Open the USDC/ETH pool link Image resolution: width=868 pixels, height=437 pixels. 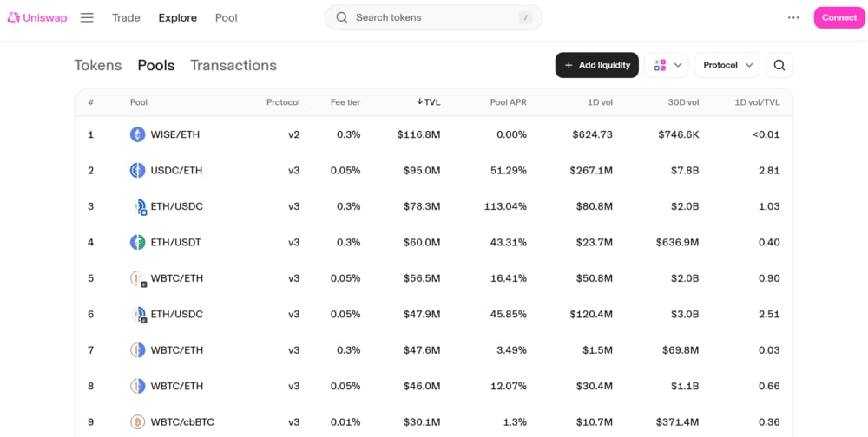176,170
